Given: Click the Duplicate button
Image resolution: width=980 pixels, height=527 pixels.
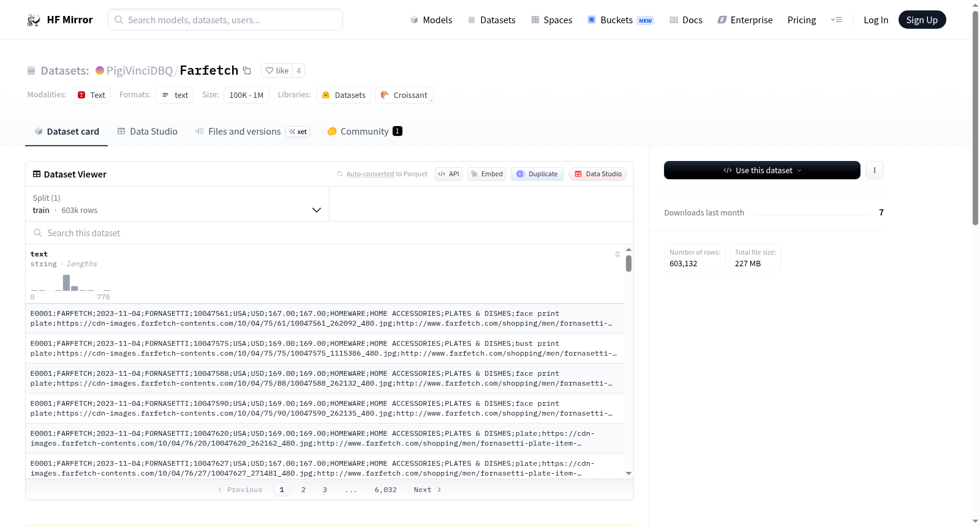Looking at the screenshot, I should [537, 174].
